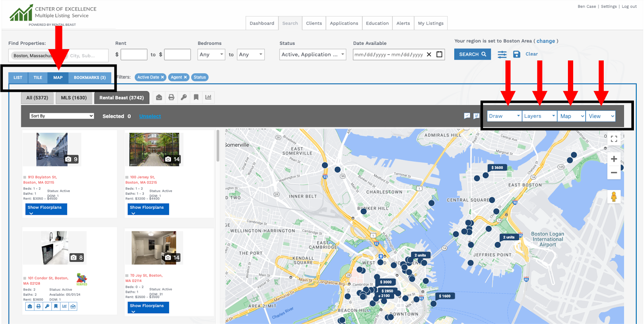Open BOOKMARKS (3) view

[90, 77]
